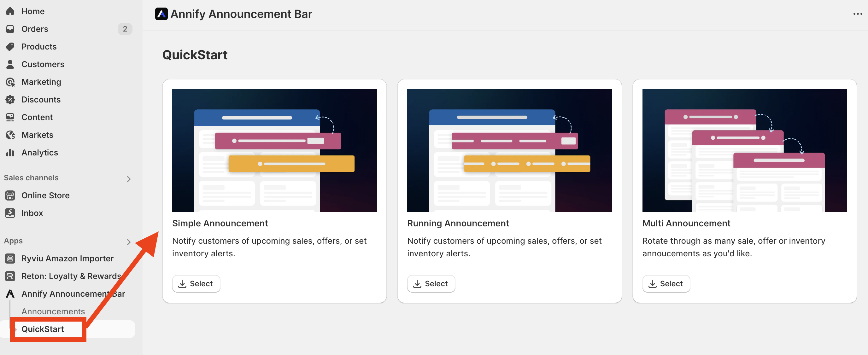Click the Running Announcement title
868x355 pixels.
(458, 223)
